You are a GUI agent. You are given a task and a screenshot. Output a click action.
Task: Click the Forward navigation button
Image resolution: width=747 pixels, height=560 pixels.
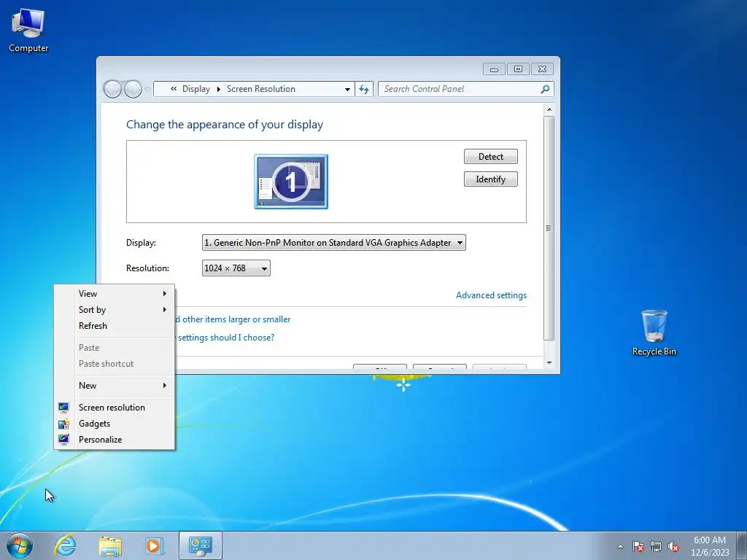133,89
